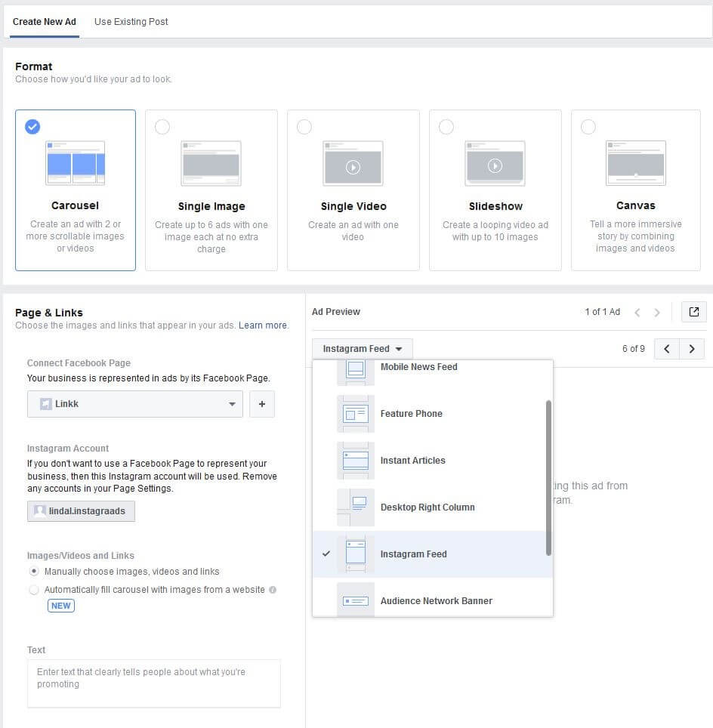Show the previous placement preview
This screenshot has height=728, width=713.
click(667, 349)
